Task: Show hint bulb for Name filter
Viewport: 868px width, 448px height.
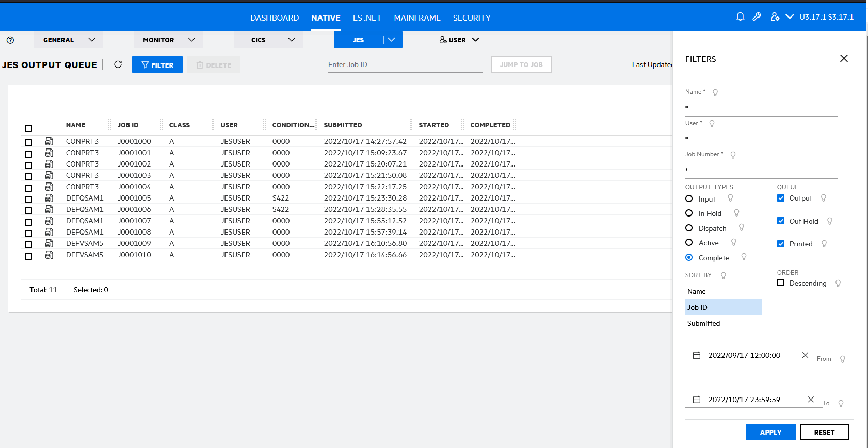Action: (x=715, y=93)
